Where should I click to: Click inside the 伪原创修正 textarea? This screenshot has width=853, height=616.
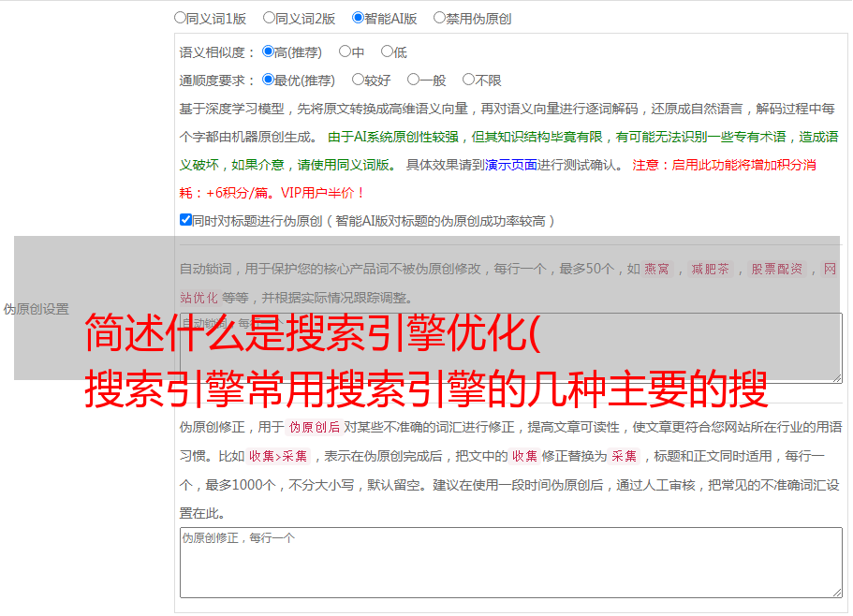[x=511, y=563]
